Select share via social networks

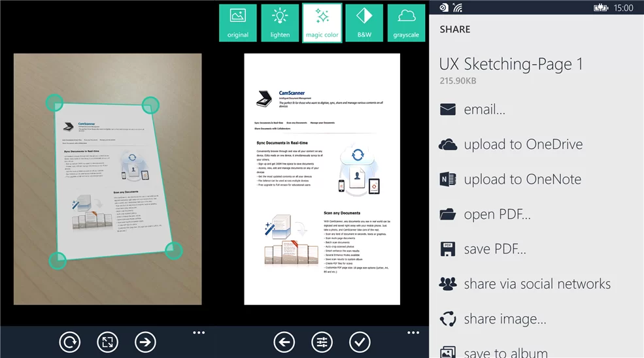[537, 284]
